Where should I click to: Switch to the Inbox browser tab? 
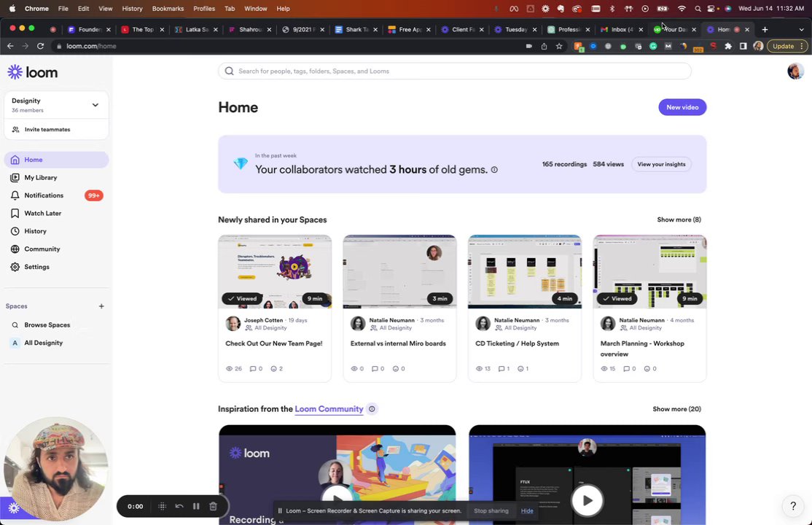621,30
